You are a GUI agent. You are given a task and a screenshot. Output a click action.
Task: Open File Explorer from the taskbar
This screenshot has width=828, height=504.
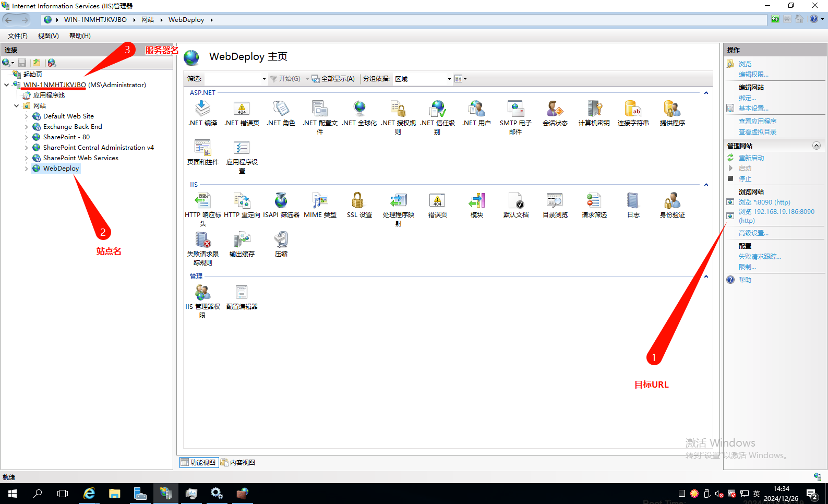[114, 494]
